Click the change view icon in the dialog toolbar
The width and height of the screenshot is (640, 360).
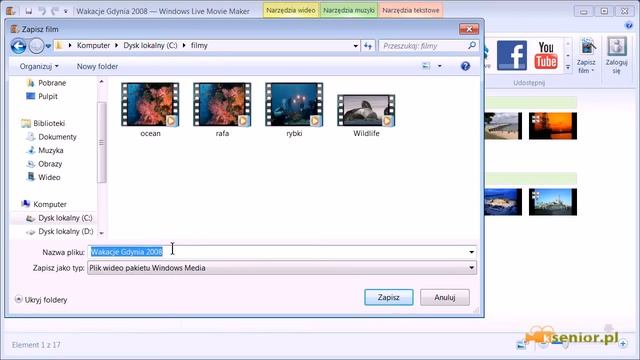426,66
